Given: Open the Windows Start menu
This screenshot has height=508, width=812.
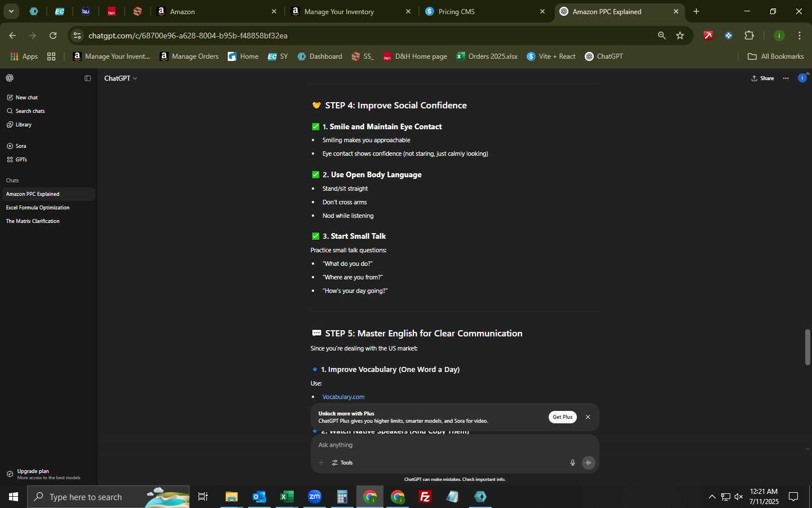Looking at the screenshot, I should click(x=14, y=497).
